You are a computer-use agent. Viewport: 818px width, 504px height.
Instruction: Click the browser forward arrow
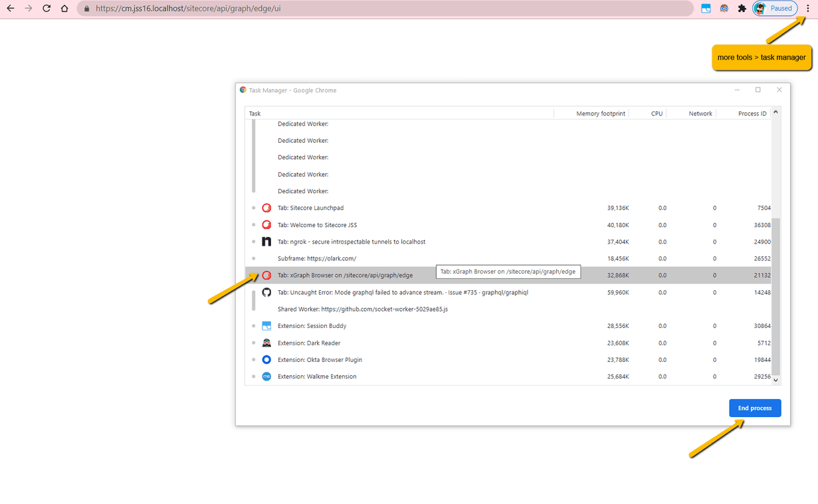point(29,9)
